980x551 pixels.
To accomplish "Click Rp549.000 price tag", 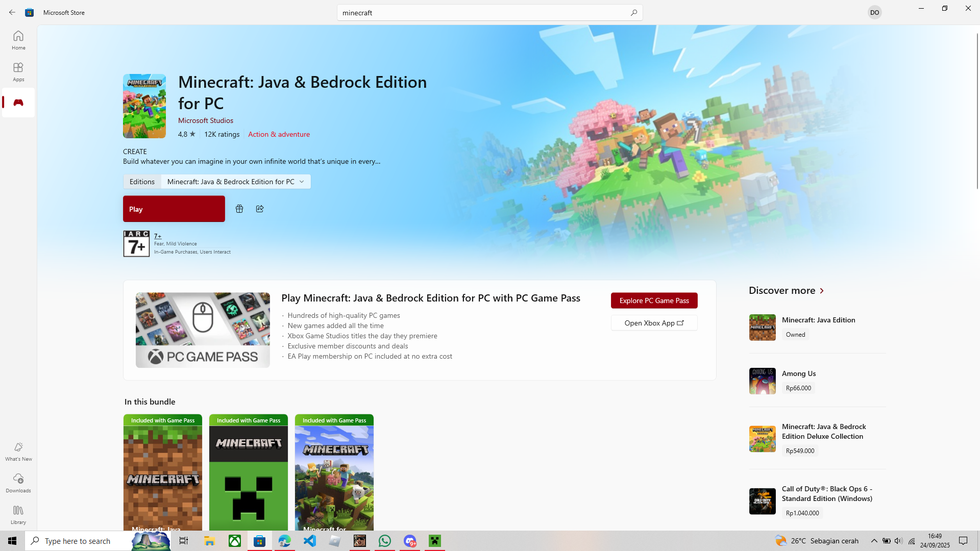I will point(800,450).
